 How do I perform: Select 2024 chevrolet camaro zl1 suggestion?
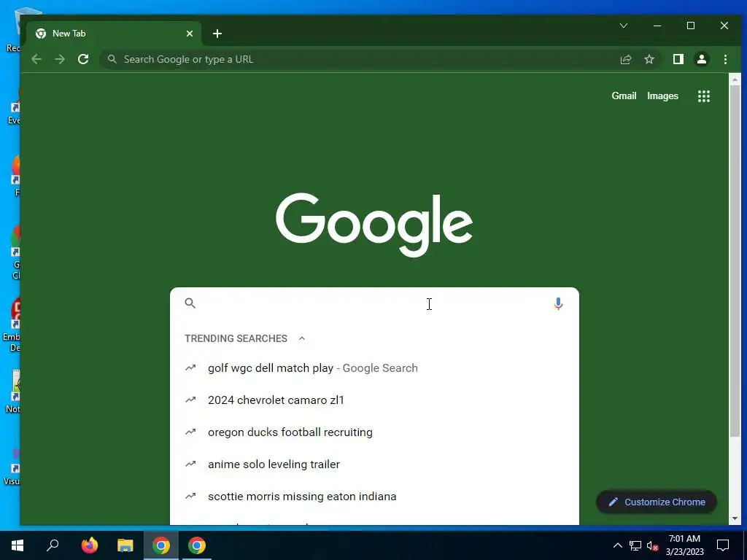[x=374, y=400]
